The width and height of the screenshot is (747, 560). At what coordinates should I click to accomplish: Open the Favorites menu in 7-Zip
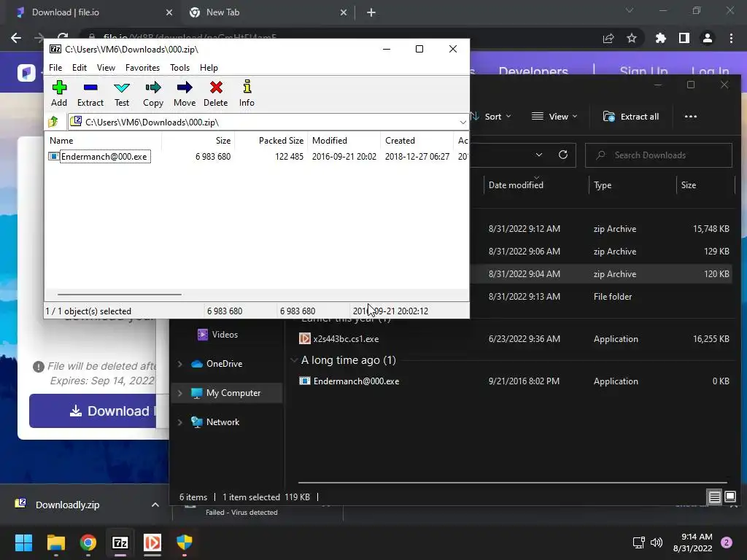[x=142, y=68]
